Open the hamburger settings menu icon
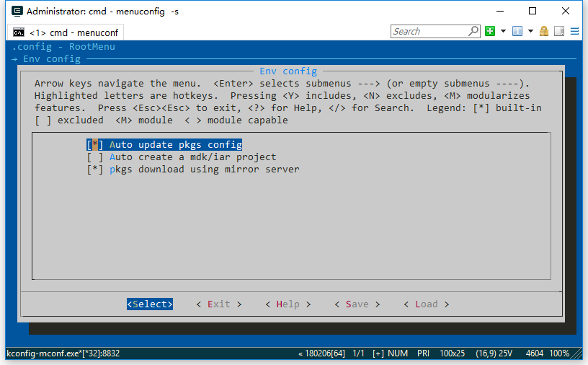This screenshot has width=588, height=365. (574, 31)
